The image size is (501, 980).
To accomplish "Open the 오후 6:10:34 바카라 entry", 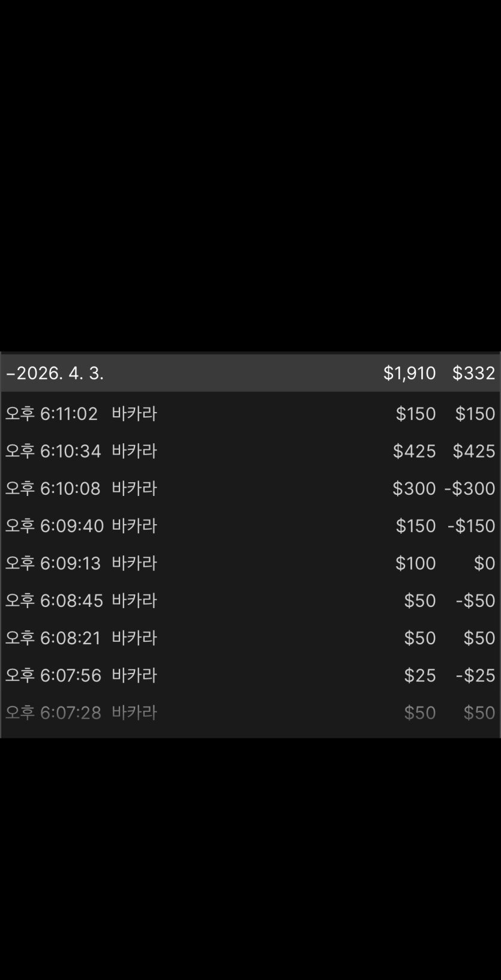I will 81,451.
